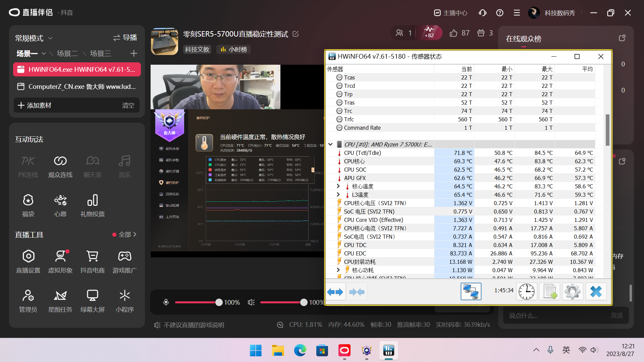Open 主播中心 from the title bar

tap(450, 13)
